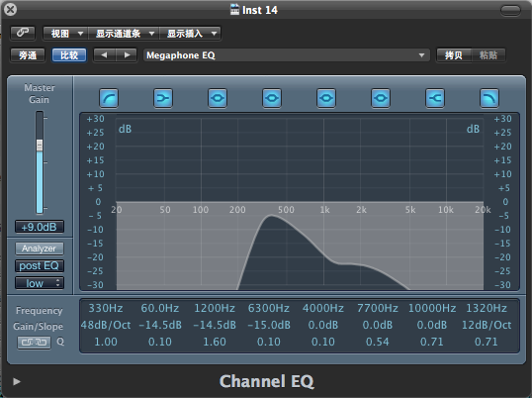Click the 6300Hz frequency value
The image size is (532, 398).
click(269, 308)
